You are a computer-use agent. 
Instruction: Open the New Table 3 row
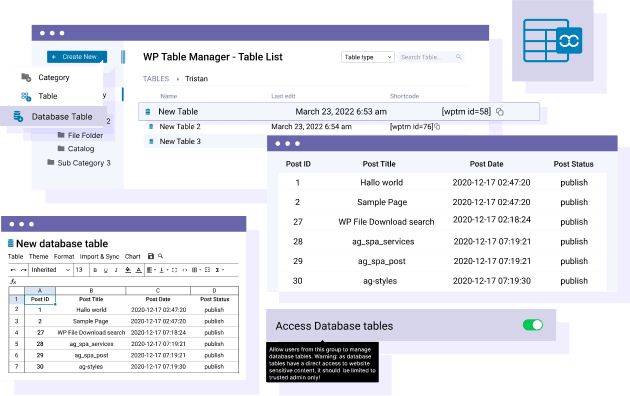180,141
